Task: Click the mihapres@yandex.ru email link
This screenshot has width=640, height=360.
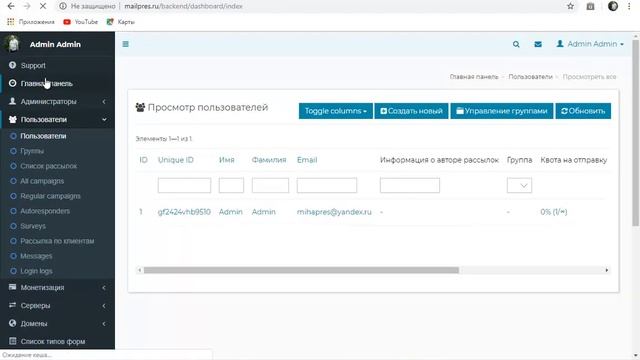Action: click(x=334, y=212)
